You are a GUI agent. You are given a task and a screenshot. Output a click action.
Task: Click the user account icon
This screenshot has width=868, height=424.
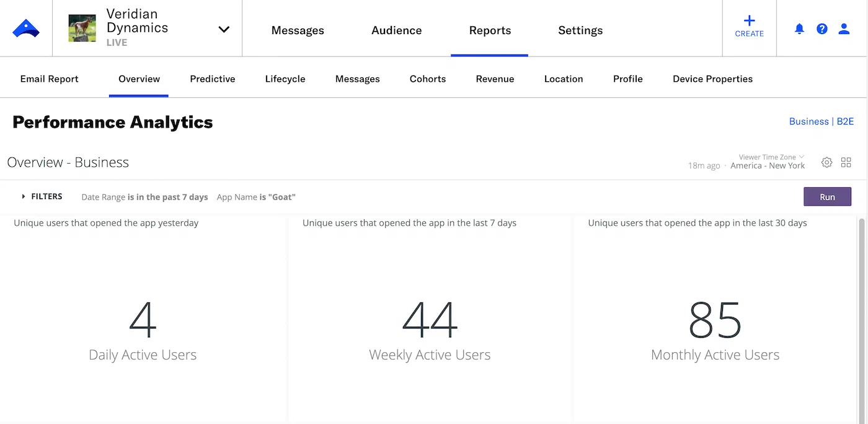click(844, 29)
